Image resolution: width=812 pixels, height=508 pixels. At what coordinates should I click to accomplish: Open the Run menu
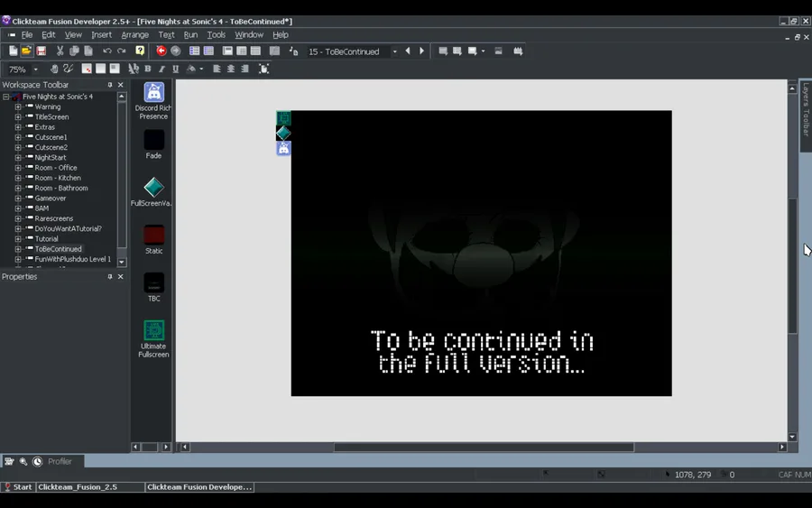pos(190,34)
